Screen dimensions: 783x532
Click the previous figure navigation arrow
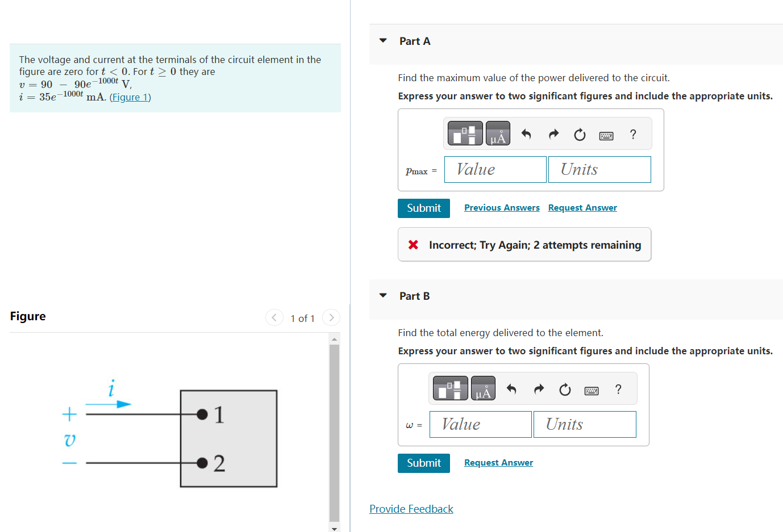tap(274, 317)
